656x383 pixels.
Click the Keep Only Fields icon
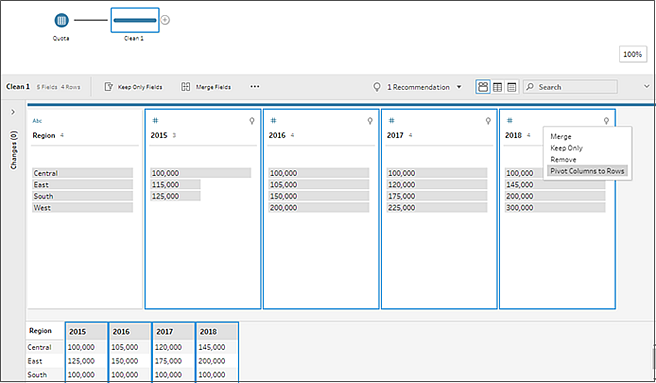pos(109,87)
